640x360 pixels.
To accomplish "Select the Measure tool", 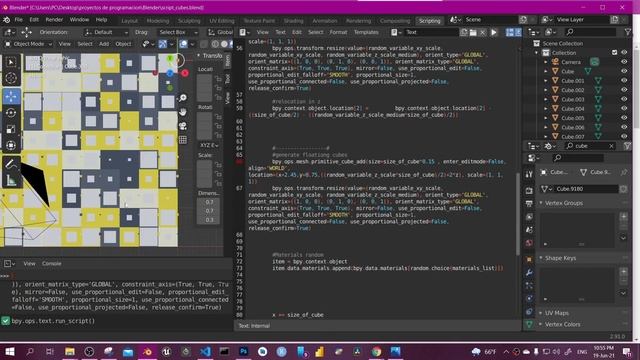I will click(x=11, y=180).
